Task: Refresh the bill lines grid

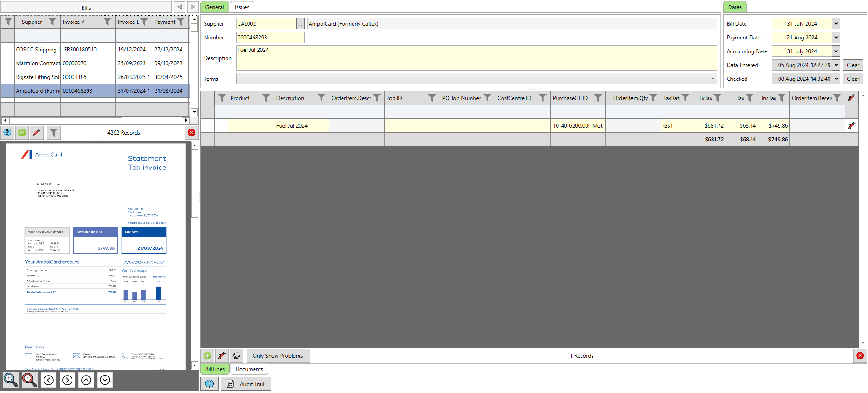Action: click(237, 356)
